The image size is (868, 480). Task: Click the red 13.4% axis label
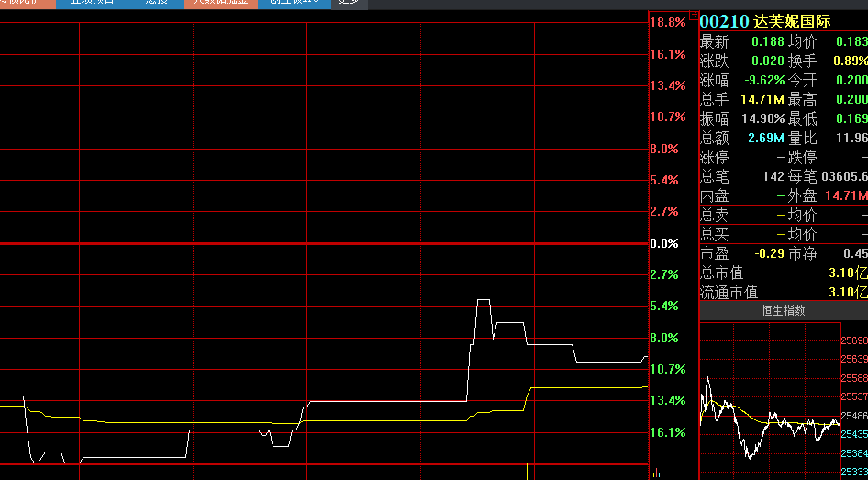668,86
